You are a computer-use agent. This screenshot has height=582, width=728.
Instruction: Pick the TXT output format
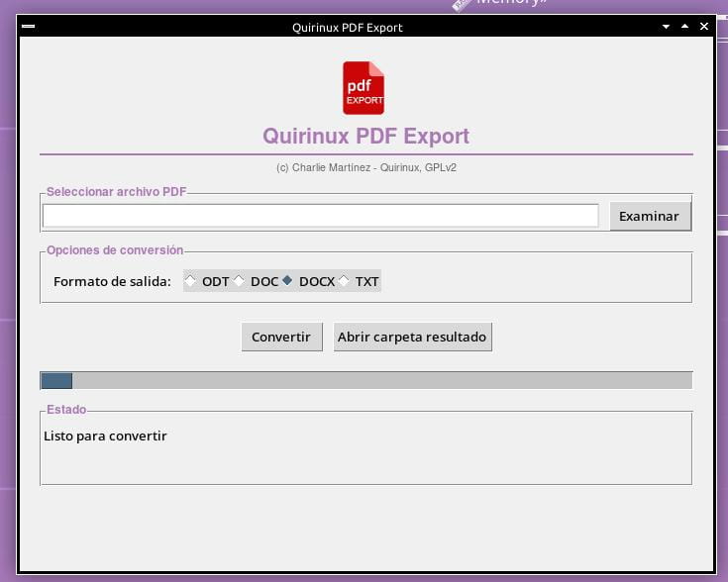pyautogui.click(x=359, y=281)
